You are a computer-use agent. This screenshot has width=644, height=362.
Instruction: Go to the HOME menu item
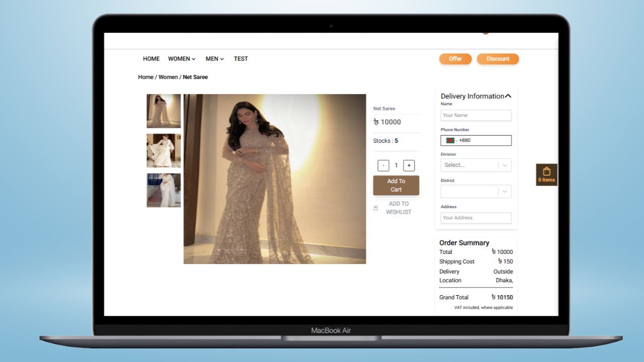tap(151, 59)
